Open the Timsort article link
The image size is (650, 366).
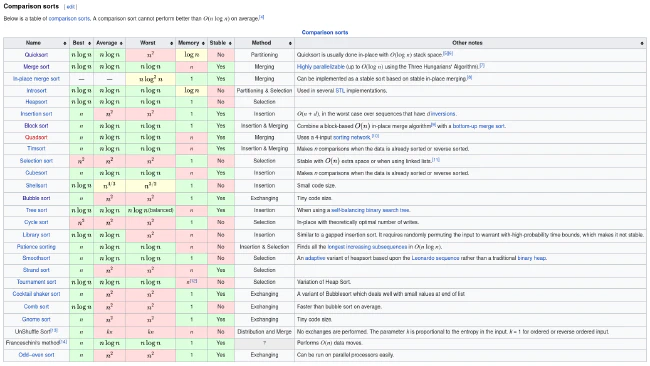click(36, 148)
